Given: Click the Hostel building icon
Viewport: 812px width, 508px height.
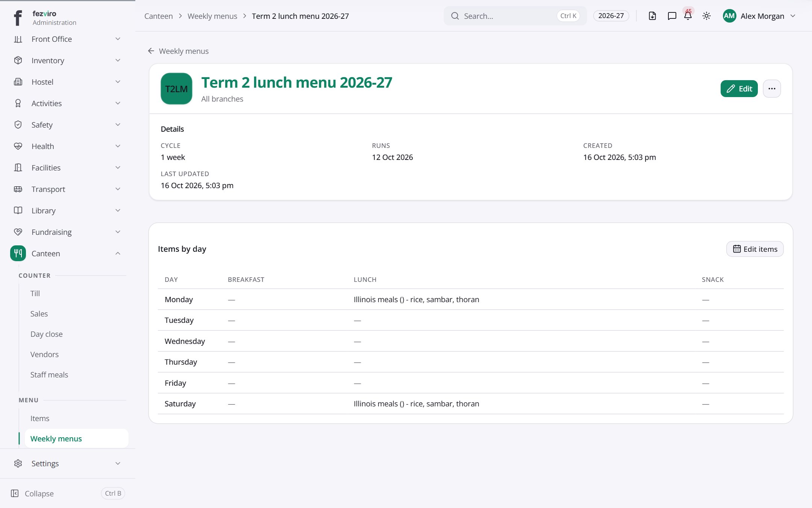Looking at the screenshot, I should tap(18, 82).
